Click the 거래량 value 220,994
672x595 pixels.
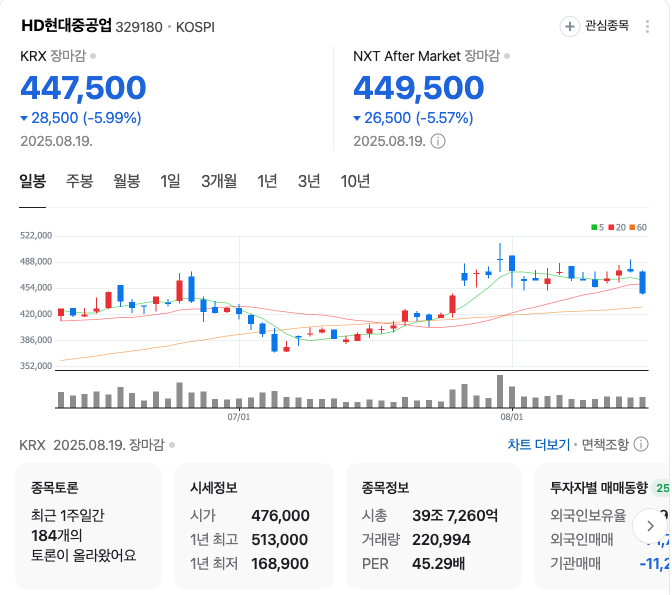point(441,540)
